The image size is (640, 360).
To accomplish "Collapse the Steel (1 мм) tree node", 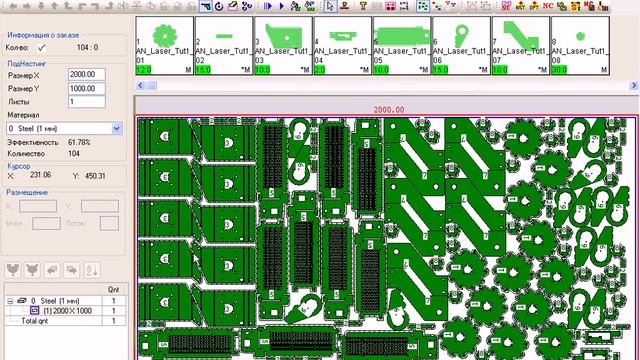I will pos(10,301).
